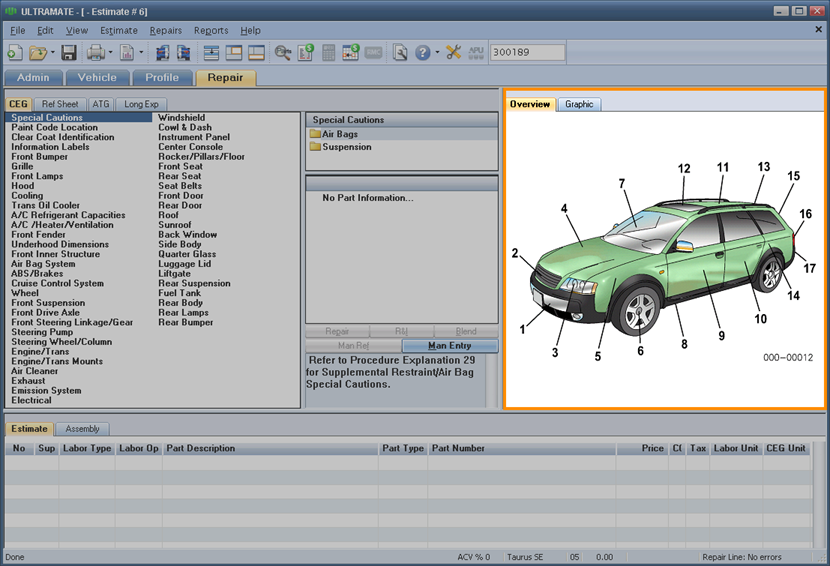
Task: Expand the printer options dropdown arrow
Action: tap(111, 52)
